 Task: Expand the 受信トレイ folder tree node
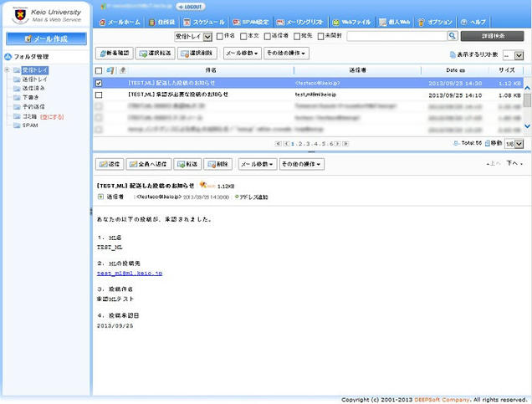tap(7, 69)
